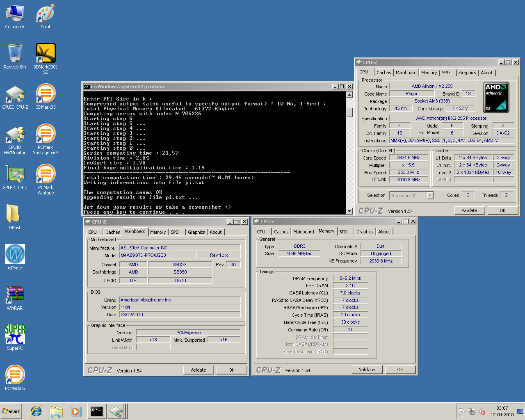Open Internet Explorer from the taskbar
Viewport: 525px width, 420px height.
tap(37, 411)
